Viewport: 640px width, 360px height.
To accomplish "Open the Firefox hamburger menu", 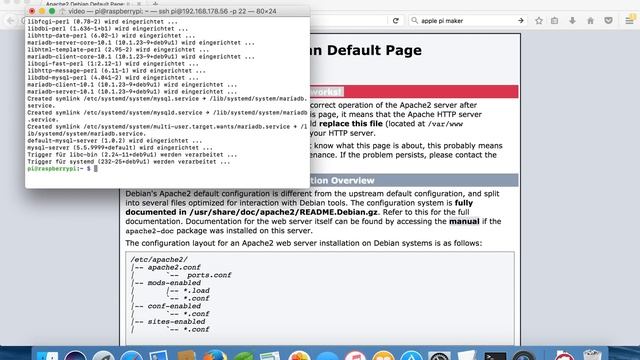I will click(x=629, y=20).
